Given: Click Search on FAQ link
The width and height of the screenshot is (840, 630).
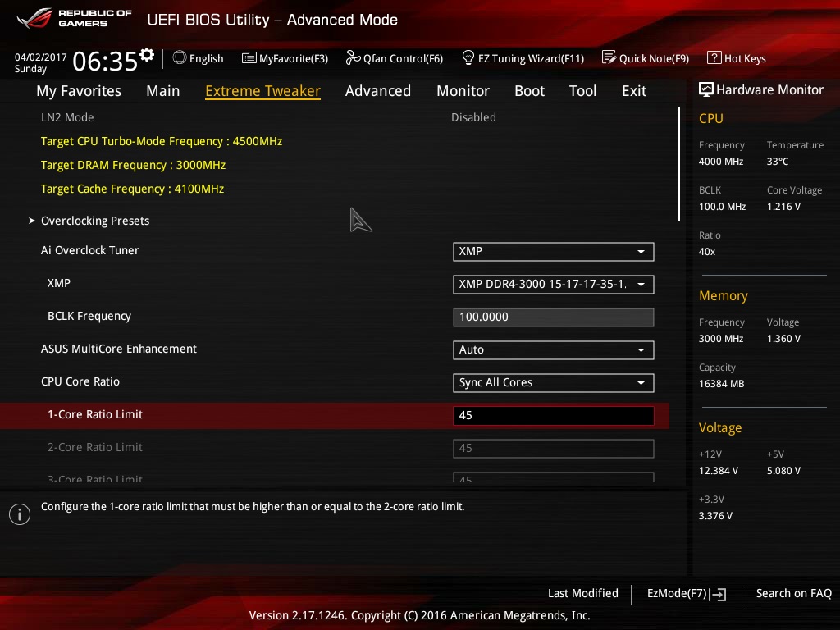Looking at the screenshot, I should (793, 593).
